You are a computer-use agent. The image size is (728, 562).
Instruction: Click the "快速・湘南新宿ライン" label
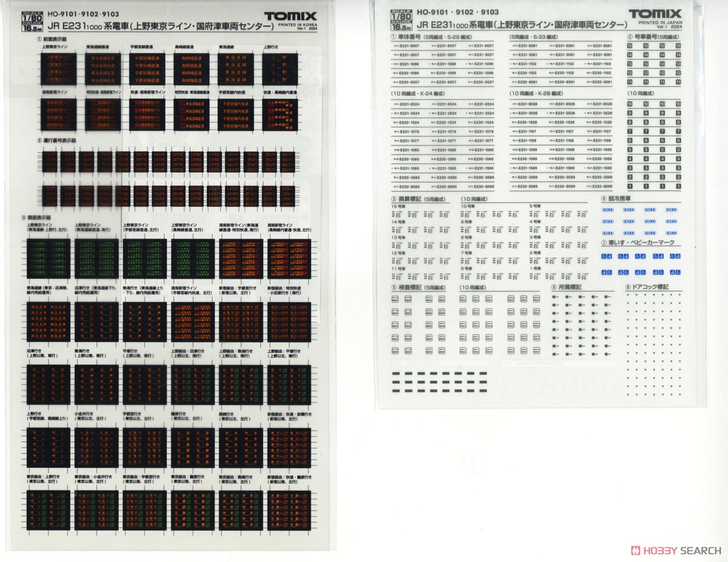tap(147, 92)
